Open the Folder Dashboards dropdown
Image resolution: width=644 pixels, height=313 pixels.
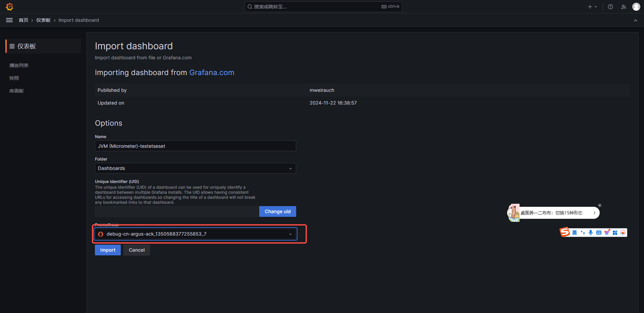(x=195, y=168)
